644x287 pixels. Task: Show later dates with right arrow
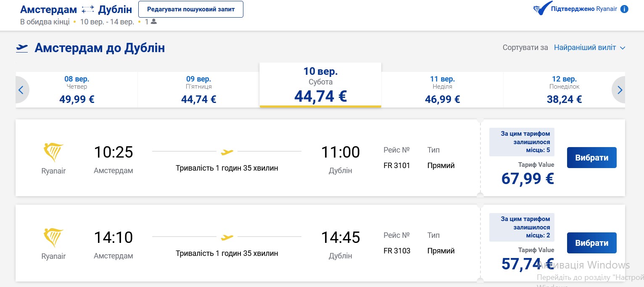[x=619, y=90]
